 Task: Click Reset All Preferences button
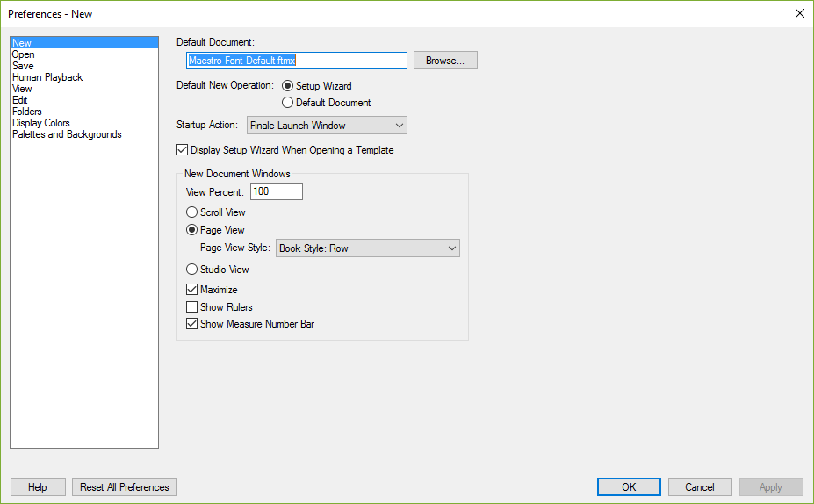(125, 486)
